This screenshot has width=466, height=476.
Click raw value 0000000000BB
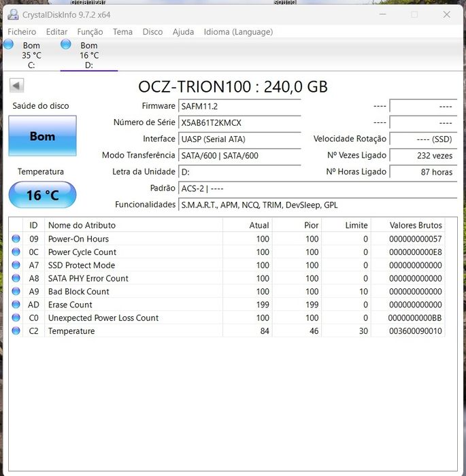pyautogui.click(x=415, y=318)
